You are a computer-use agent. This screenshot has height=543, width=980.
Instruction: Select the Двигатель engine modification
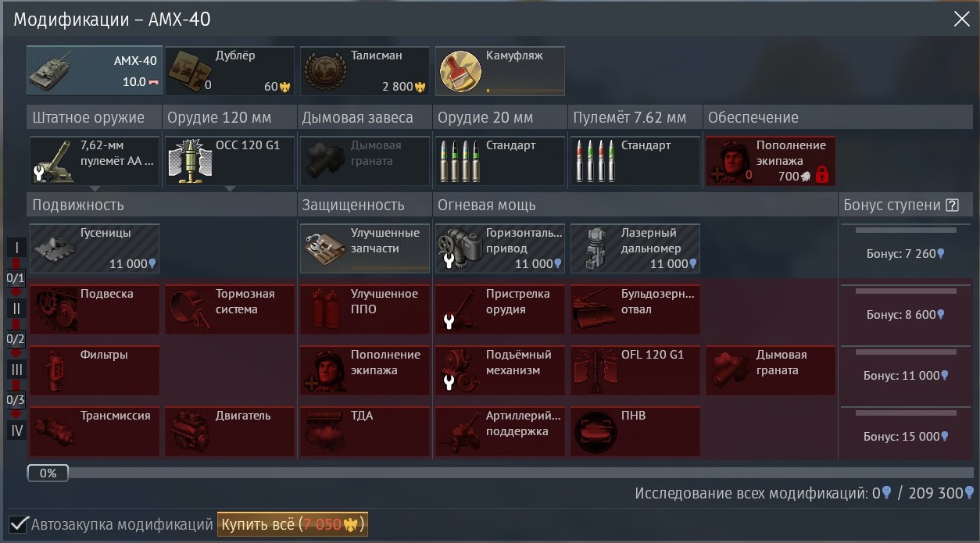pos(229,431)
